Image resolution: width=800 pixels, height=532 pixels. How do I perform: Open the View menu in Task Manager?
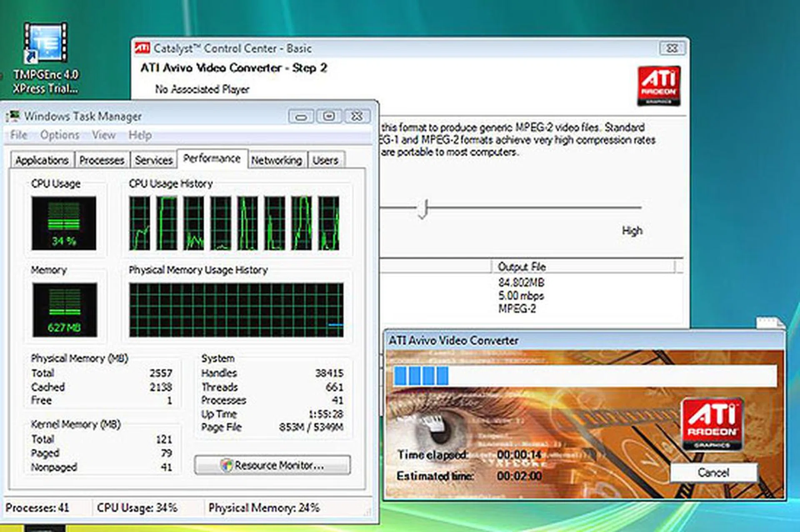103,135
